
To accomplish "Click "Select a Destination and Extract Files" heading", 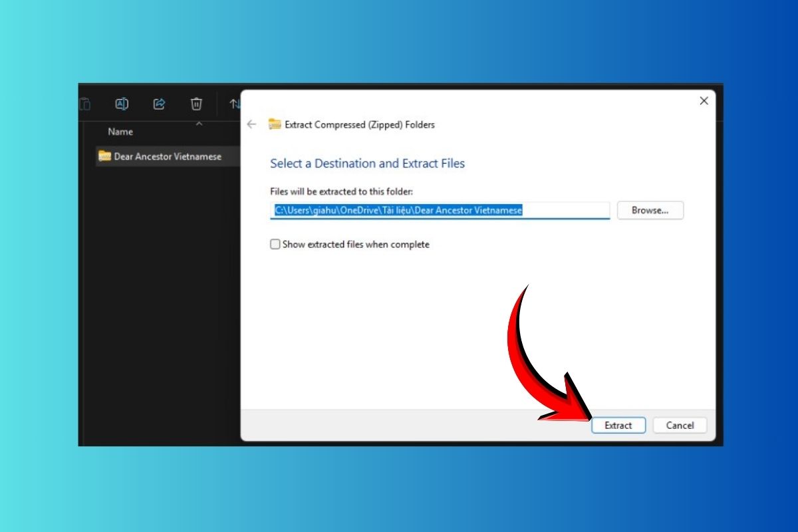I will point(367,164).
